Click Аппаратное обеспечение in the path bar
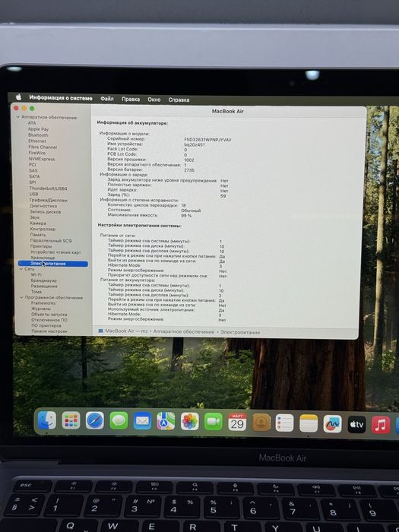 coord(184,332)
